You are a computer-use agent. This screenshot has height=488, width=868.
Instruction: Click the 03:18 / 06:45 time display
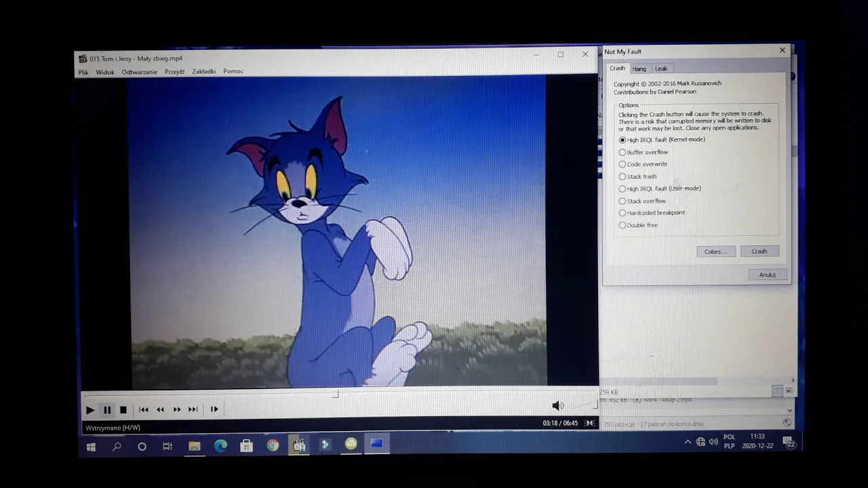[560, 423]
